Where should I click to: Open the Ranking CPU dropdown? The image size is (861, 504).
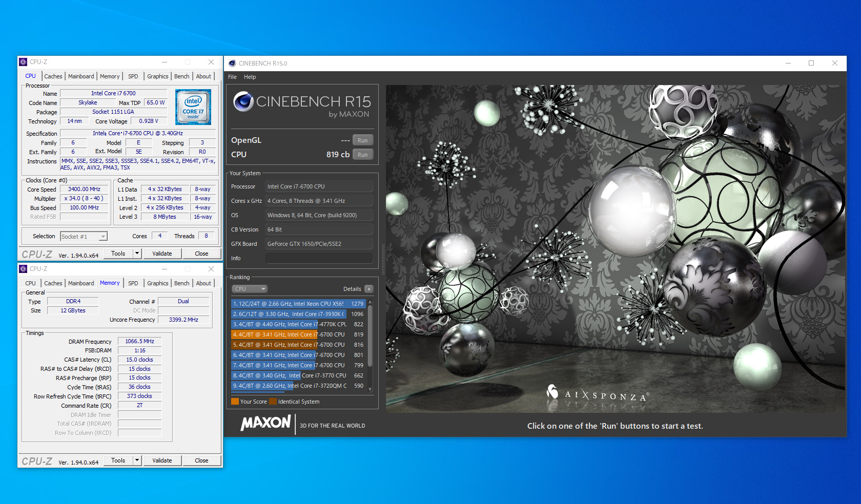[x=250, y=289]
